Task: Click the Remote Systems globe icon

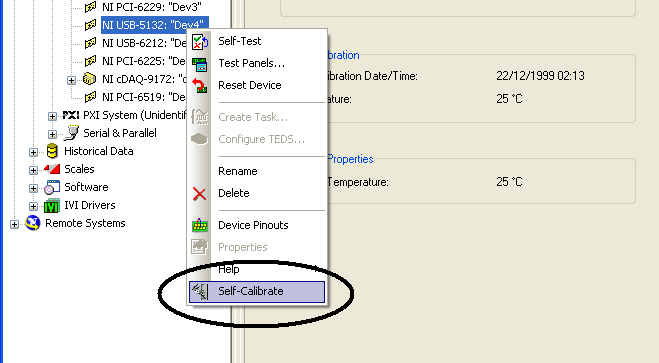Action: 32,223
